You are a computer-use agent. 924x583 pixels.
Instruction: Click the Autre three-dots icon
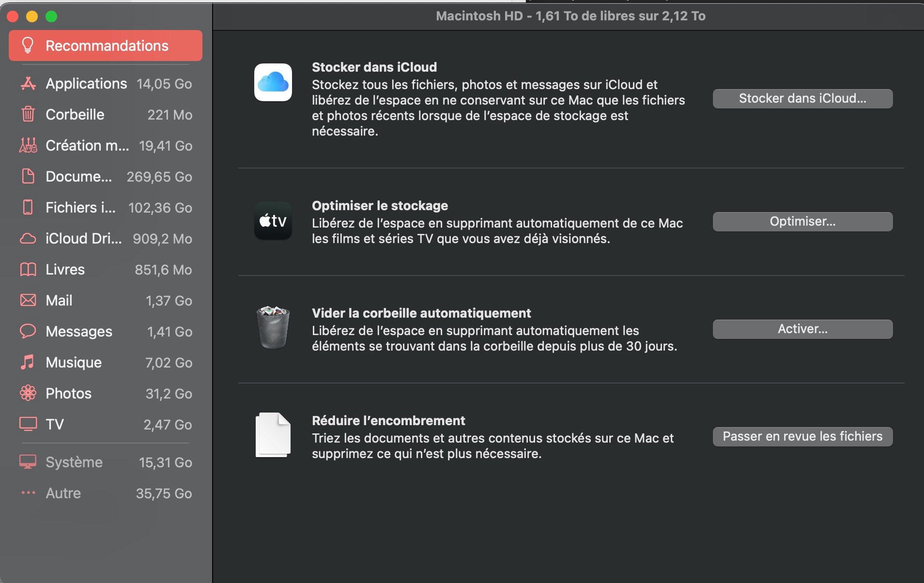click(28, 493)
